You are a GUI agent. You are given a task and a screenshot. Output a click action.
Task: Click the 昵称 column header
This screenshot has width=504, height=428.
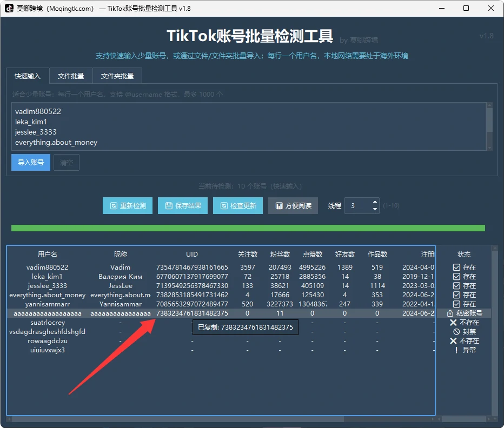[x=121, y=255]
